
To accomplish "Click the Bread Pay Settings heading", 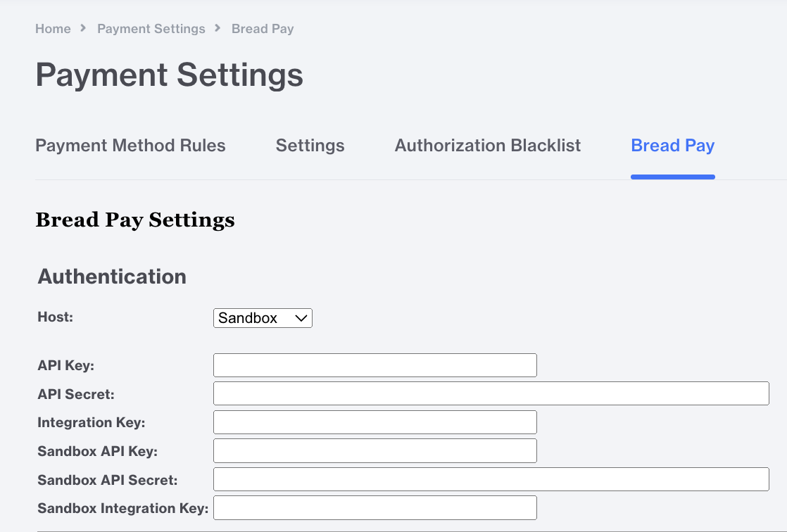I will pyautogui.click(x=135, y=220).
